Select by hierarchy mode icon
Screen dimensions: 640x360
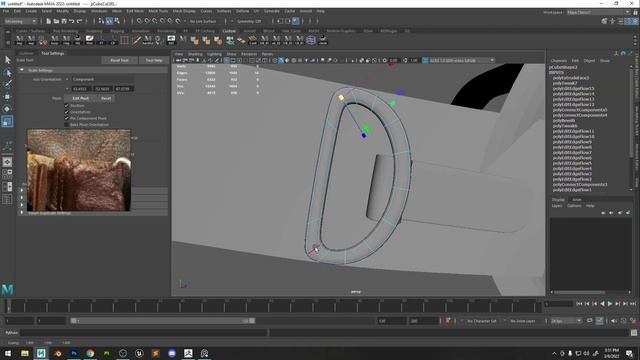point(102,21)
